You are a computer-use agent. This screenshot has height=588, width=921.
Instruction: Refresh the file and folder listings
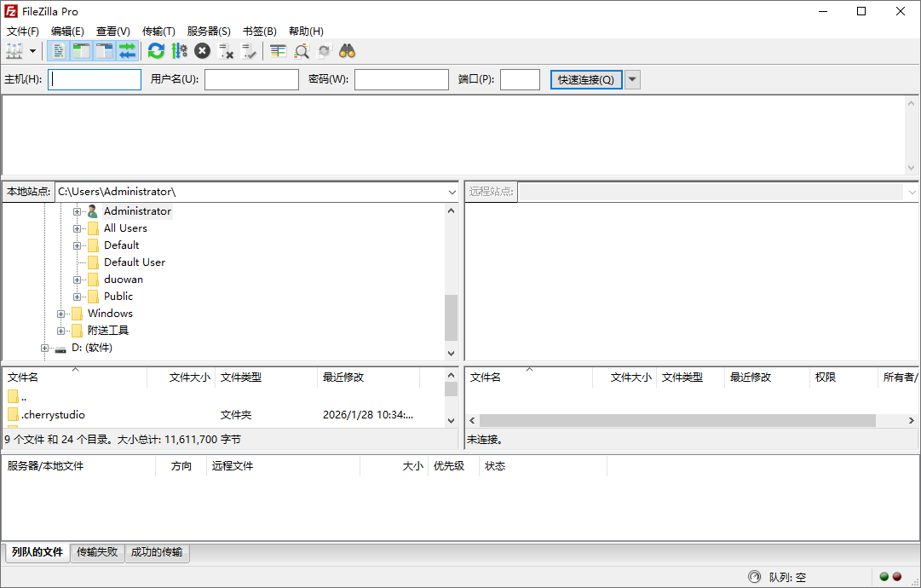coord(155,50)
